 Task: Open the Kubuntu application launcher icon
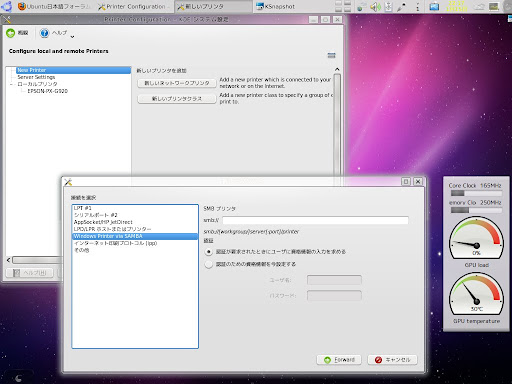pos(7,6)
